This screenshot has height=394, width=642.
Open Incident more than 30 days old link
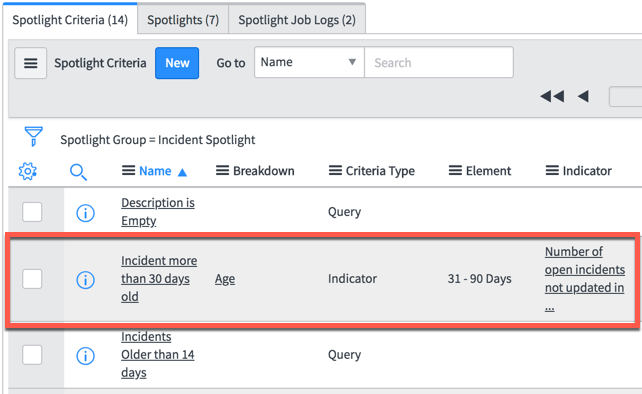[159, 279]
